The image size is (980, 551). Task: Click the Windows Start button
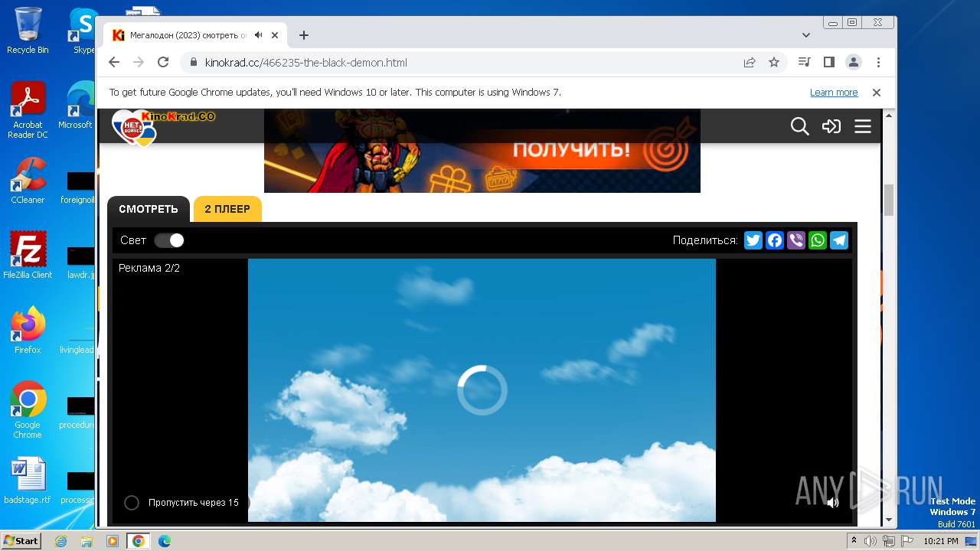pyautogui.click(x=21, y=540)
